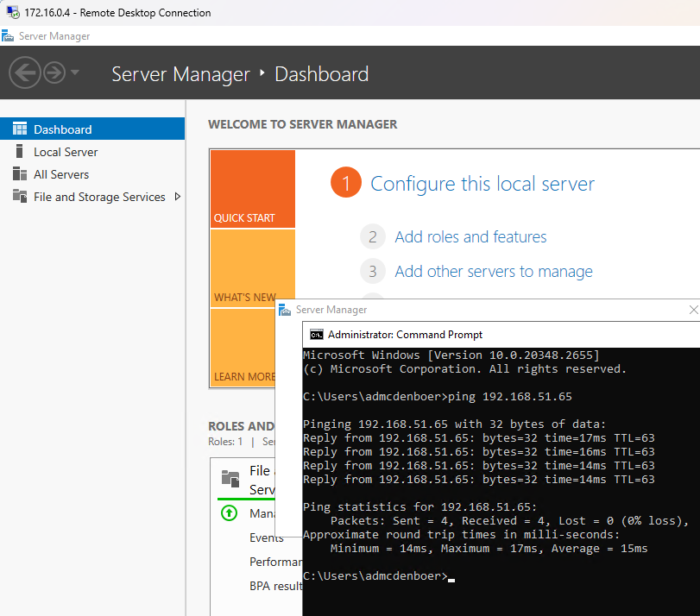
Task: Click the green Manageability status icon
Action: [x=229, y=512]
